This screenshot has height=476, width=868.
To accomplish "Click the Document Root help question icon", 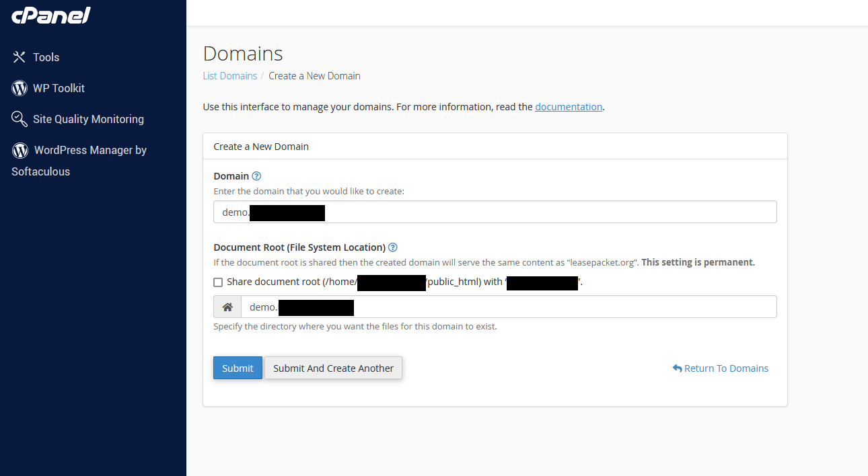I will coord(393,247).
